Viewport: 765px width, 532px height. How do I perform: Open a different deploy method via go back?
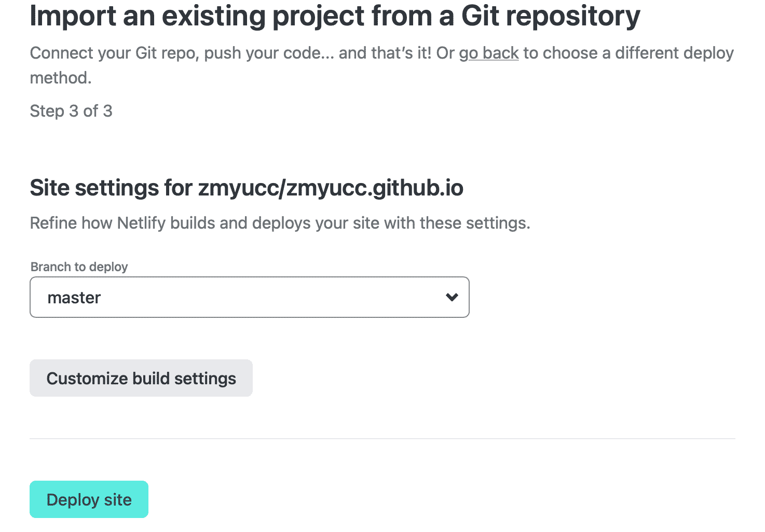pyautogui.click(x=488, y=52)
